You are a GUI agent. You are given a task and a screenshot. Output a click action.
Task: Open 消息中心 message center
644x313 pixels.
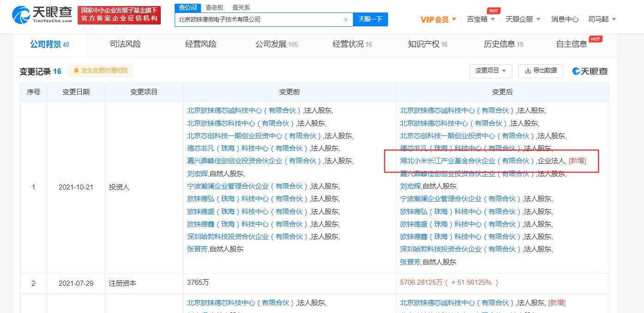click(x=565, y=19)
